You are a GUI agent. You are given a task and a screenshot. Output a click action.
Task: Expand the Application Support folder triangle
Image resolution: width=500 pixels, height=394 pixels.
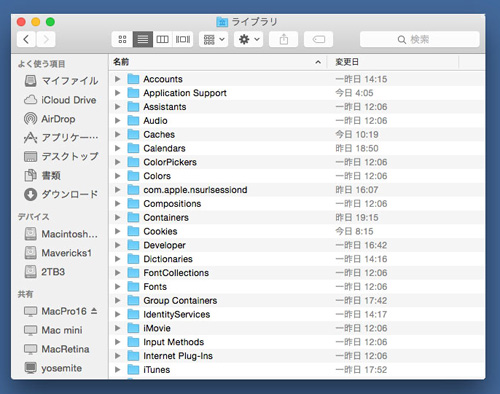[117, 93]
